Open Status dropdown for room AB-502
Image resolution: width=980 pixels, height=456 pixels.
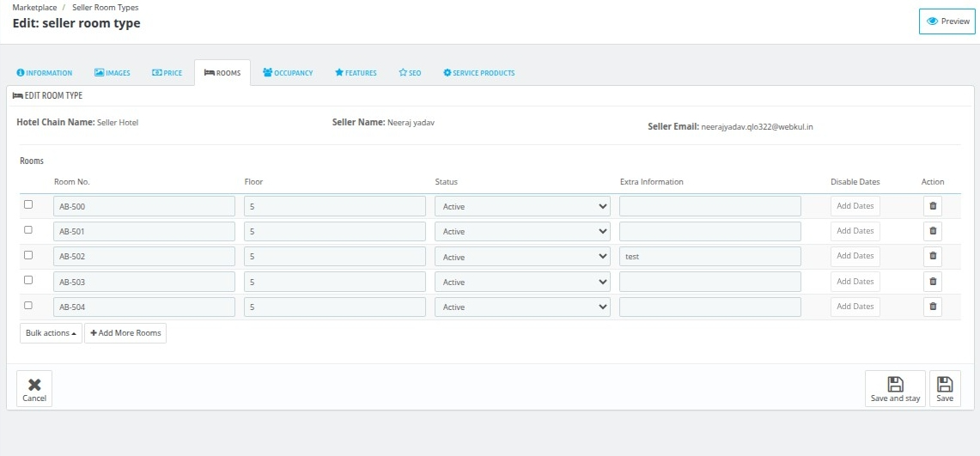click(522, 257)
